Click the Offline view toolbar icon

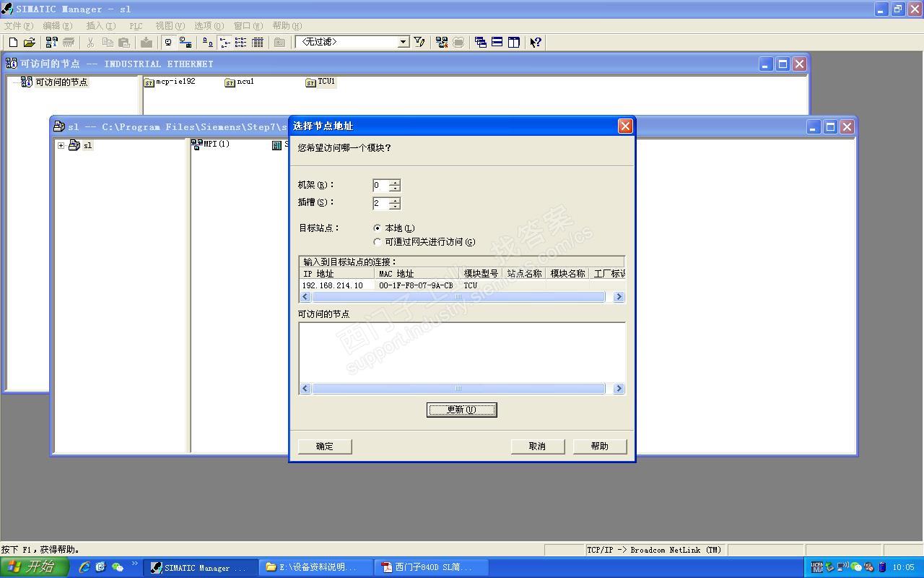coord(186,43)
